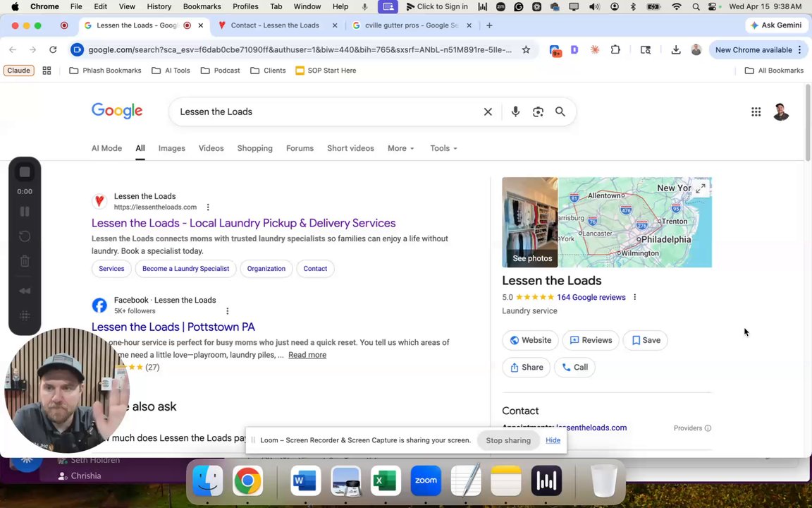Open the Phlash Bookmarks folder
This screenshot has width=812, height=508.
pos(105,71)
